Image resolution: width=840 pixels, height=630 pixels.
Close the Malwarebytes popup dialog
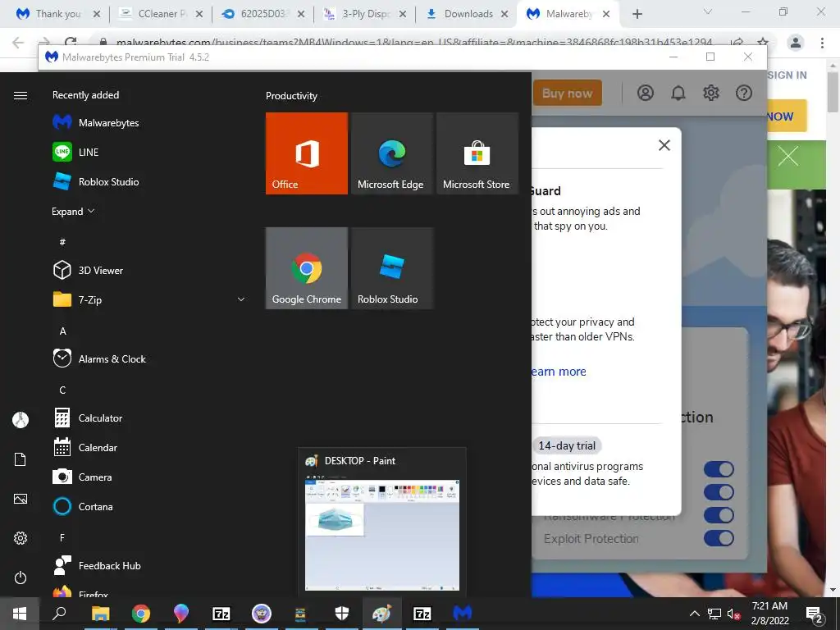click(664, 145)
